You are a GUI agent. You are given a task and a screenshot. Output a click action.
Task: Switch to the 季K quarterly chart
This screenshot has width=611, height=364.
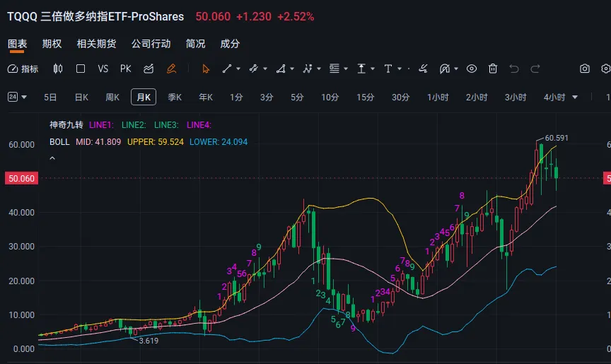[x=175, y=98]
